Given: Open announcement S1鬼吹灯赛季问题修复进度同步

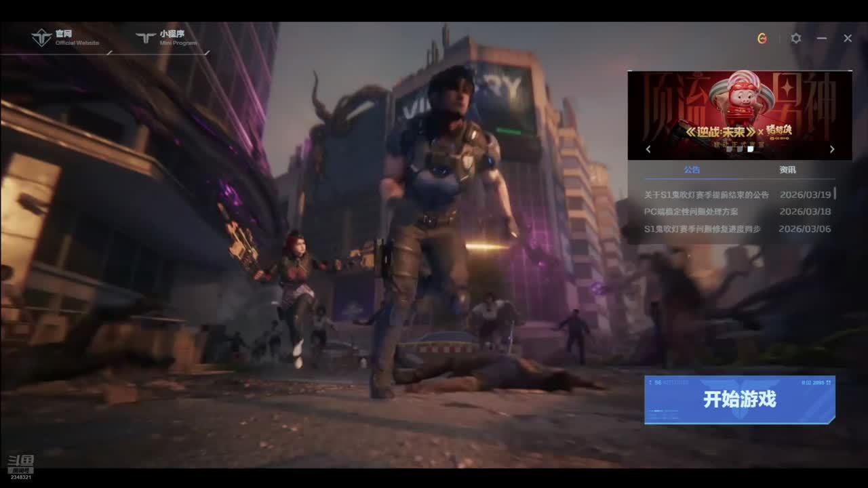Looking at the screenshot, I should (703, 229).
